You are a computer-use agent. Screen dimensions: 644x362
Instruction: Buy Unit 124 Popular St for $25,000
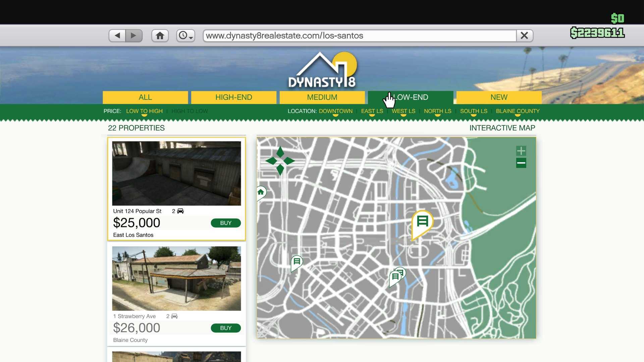click(x=226, y=223)
